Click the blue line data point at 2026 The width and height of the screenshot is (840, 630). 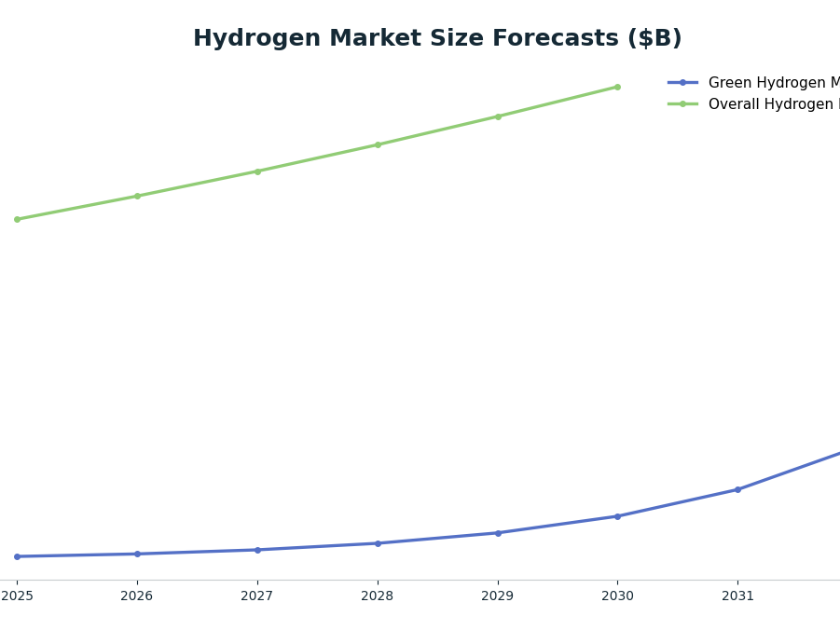click(x=137, y=554)
